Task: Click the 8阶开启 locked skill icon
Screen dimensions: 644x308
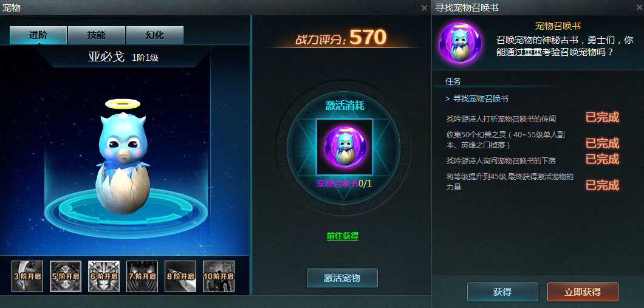Action: pos(180,276)
